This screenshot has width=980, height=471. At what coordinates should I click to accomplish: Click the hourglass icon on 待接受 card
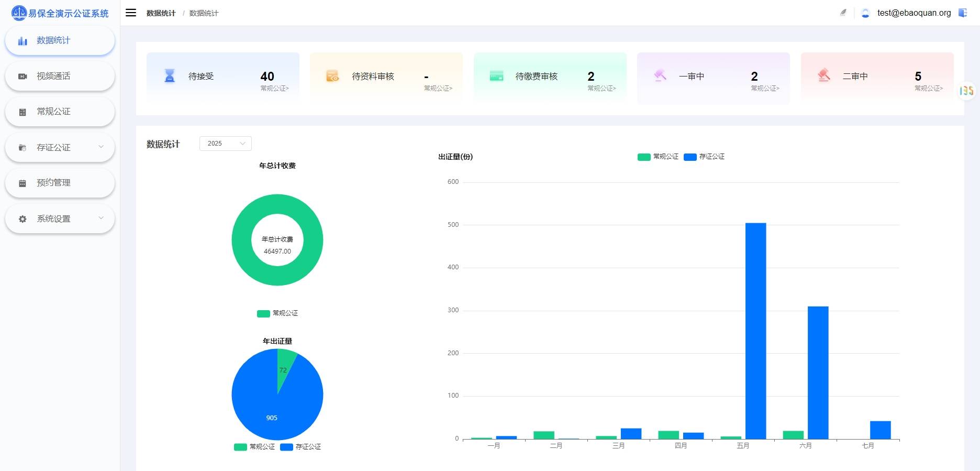170,76
